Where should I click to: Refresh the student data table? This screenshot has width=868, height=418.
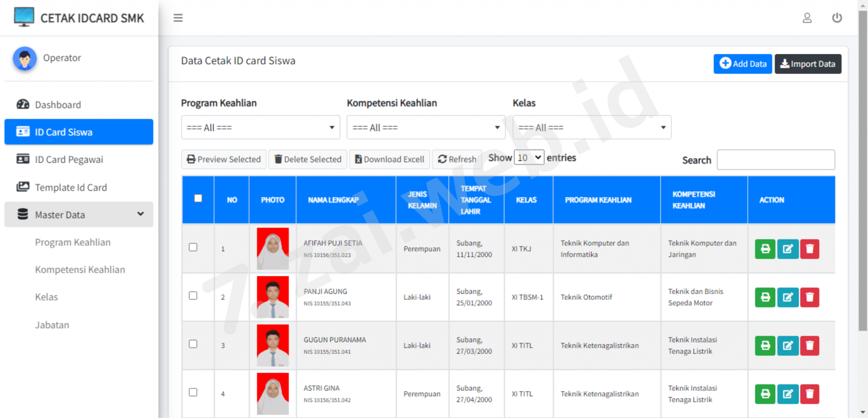click(x=456, y=159)
